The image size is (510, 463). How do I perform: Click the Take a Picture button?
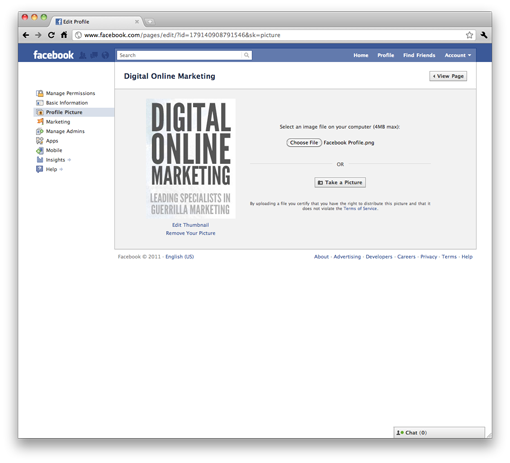coord(340,182)
